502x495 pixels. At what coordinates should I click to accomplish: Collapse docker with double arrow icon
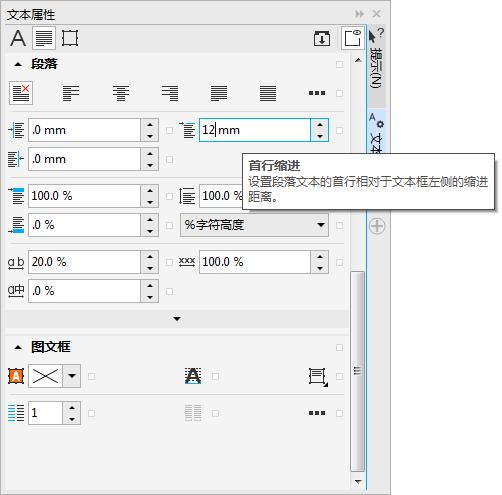click(x=360, y=14)
